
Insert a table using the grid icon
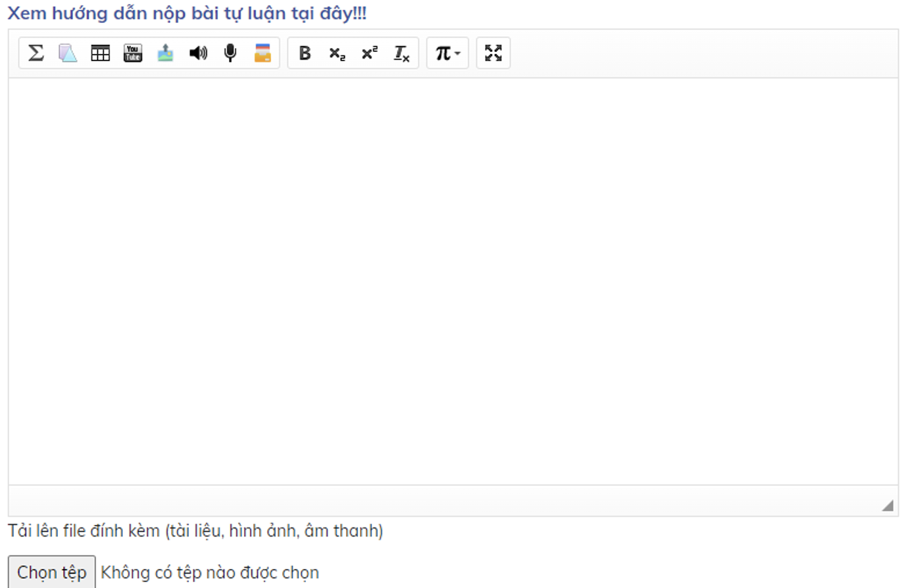[x=100, y=53]
